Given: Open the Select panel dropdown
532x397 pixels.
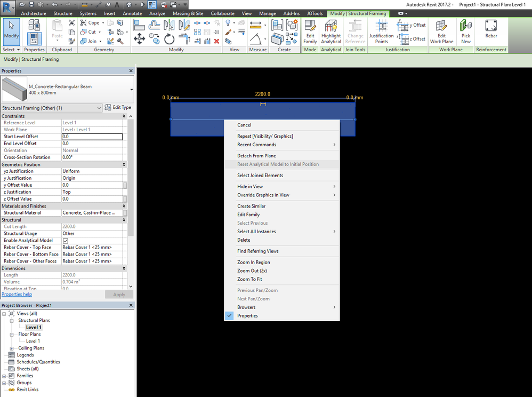Looking at the screenshot, I should 11,50.
